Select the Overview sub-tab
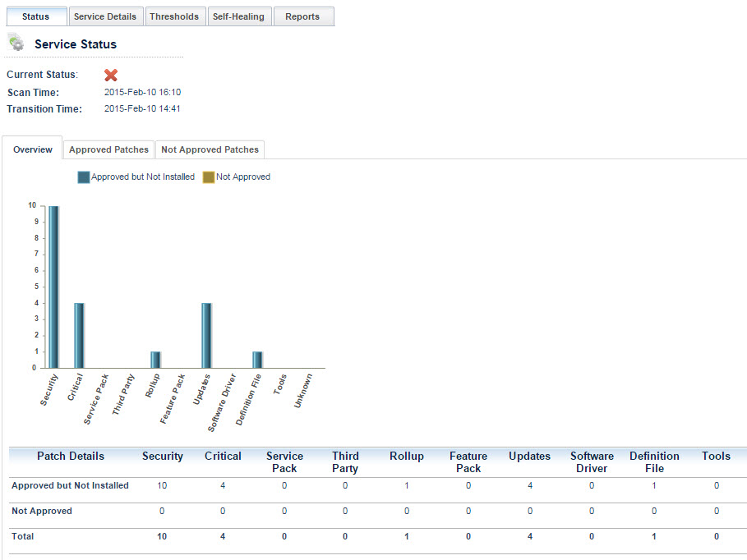 [x=33, y=149]
